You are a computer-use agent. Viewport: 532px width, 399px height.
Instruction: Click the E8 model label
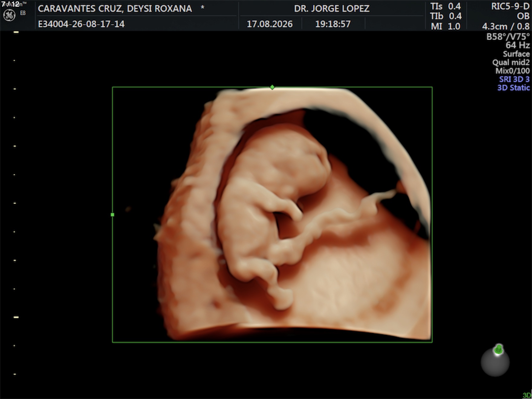(23, 13)
